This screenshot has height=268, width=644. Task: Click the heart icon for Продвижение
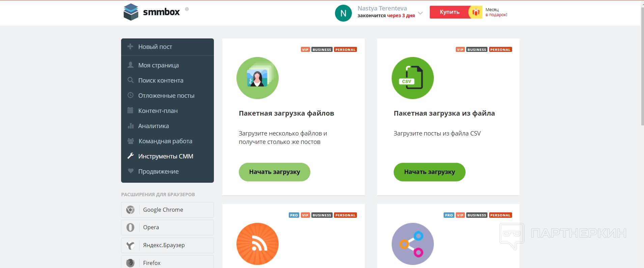(x=130, y=171)
